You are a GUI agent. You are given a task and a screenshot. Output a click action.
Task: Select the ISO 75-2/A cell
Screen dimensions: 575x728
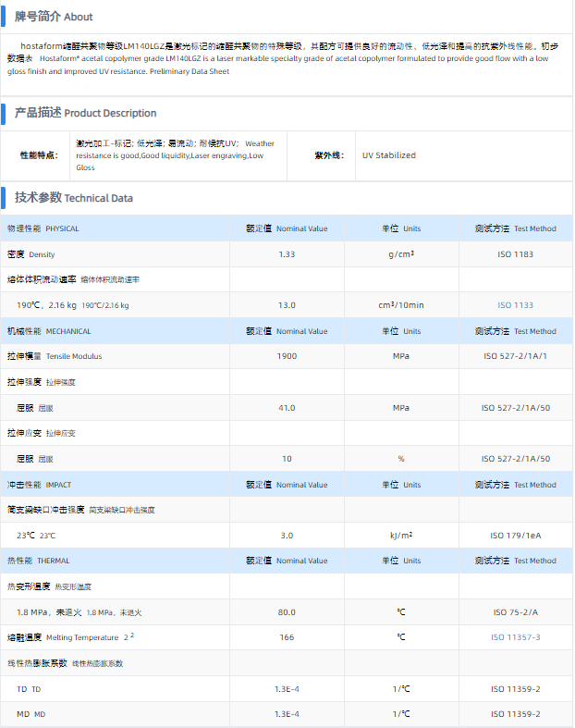click(x=516, y=612)
